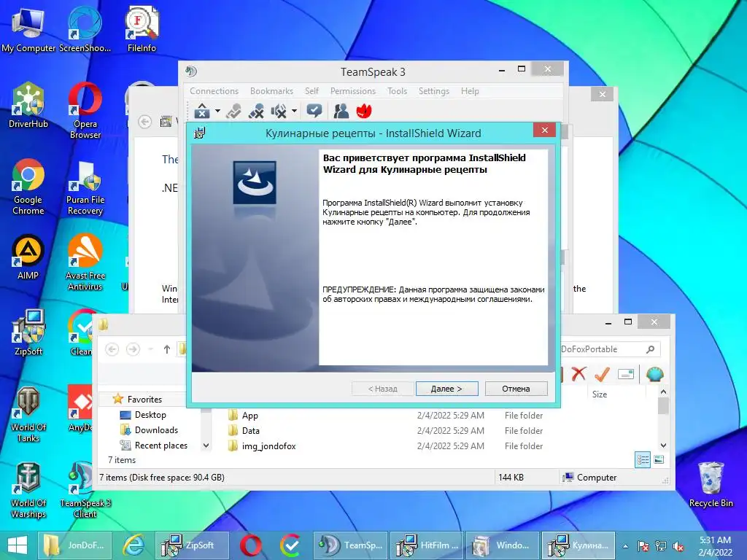
Task: Click the Explorer up-one-level arrow
Action: (167, 349)
